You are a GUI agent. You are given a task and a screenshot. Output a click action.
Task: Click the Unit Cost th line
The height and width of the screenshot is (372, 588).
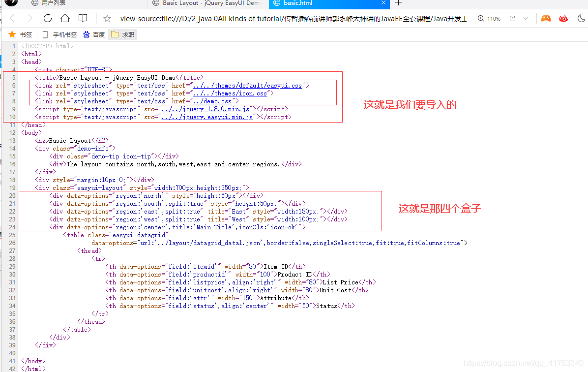237,290
